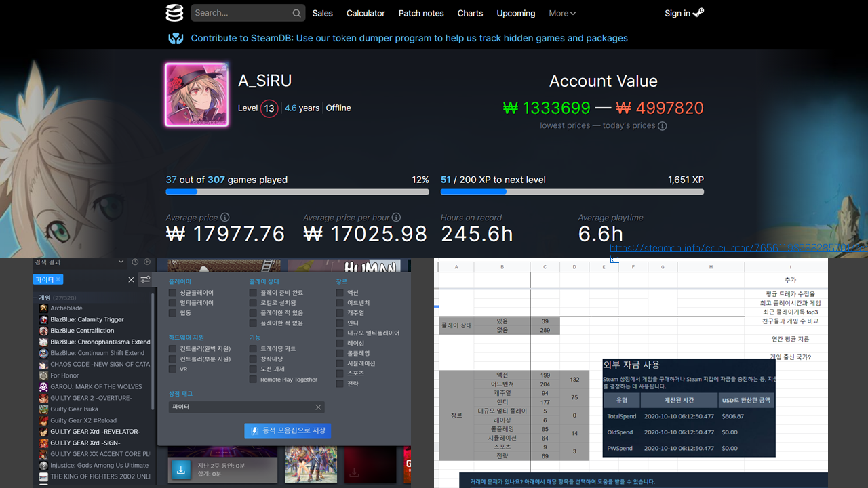The height and width of the screenshot is (488, 868).
Task: Check the 플레이한 적 없음 filter
Action: click(x=253, y=323)
